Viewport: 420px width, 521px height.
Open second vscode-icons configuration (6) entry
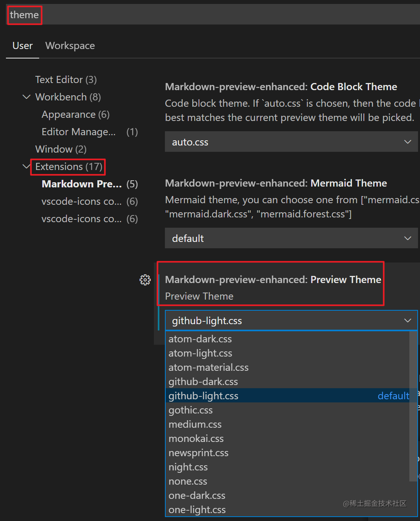pyautogui.click(x=90, y=219)
